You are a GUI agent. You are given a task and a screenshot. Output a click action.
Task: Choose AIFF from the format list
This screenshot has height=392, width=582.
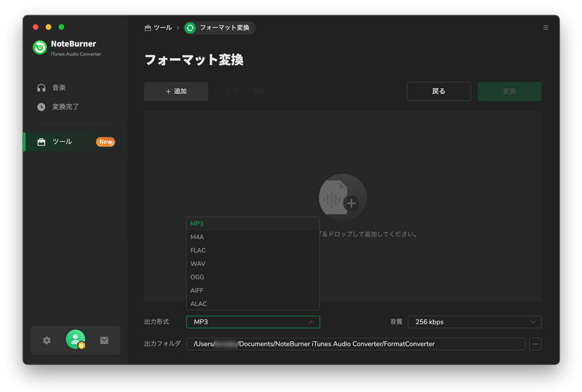(x=252, y=290)
